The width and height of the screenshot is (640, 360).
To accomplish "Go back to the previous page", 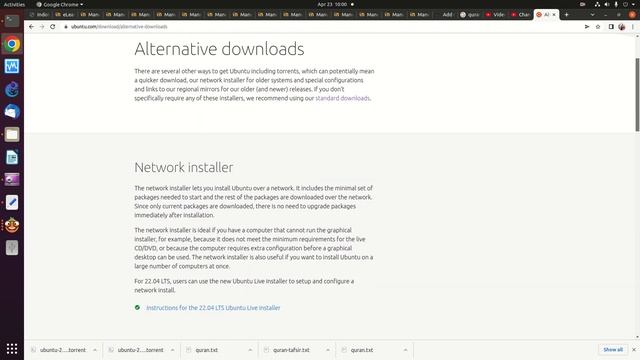I will pos(31,27).
